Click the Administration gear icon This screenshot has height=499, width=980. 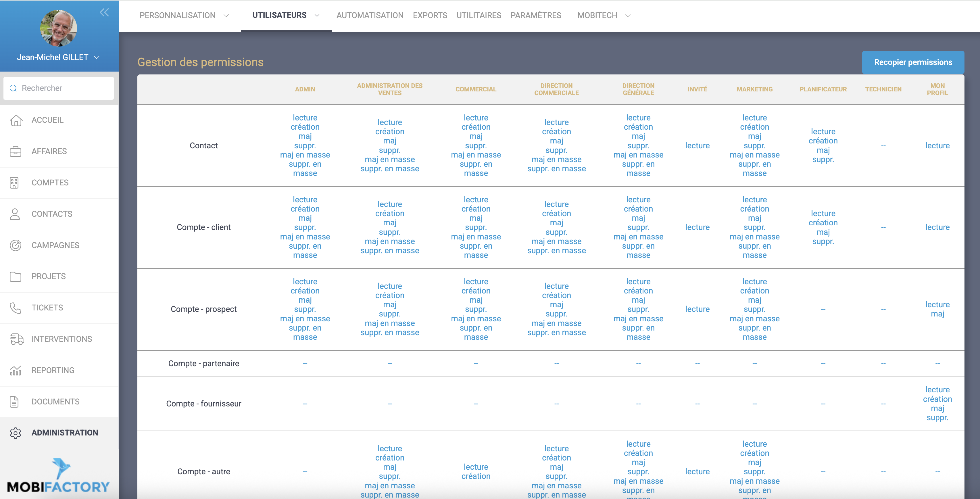16,433
